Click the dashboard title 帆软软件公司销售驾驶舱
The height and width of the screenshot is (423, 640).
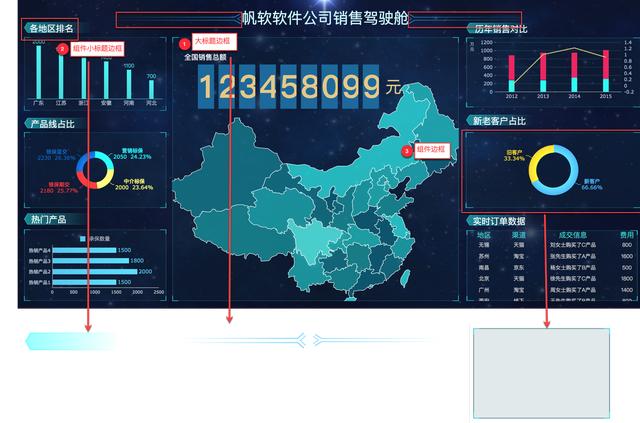pyautogui.click(x=325, y=18)
